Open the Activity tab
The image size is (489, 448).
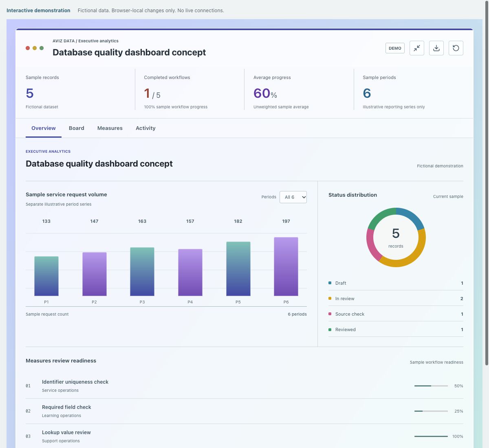[145, 128]
